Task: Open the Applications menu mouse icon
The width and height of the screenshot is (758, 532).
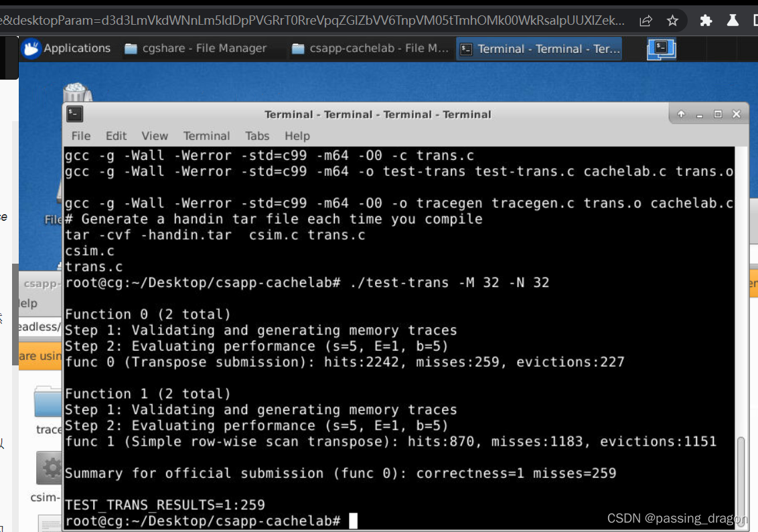Action: pos(31,48)
